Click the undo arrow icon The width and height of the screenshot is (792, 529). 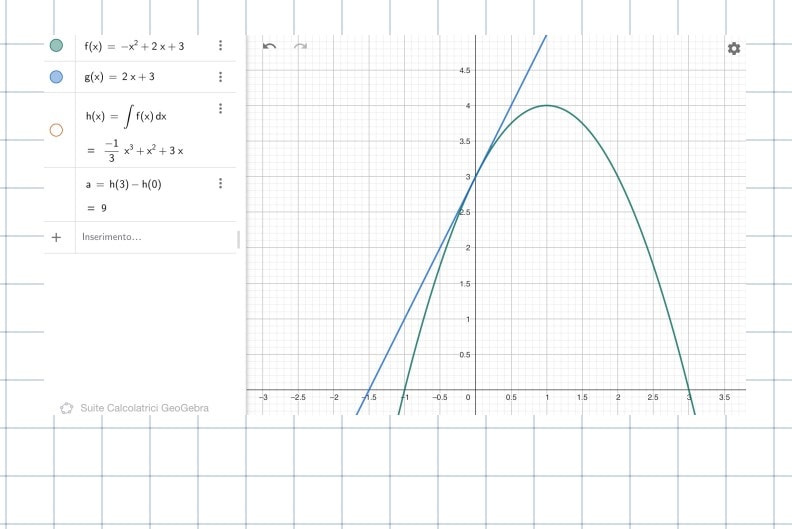click(269, 47)
